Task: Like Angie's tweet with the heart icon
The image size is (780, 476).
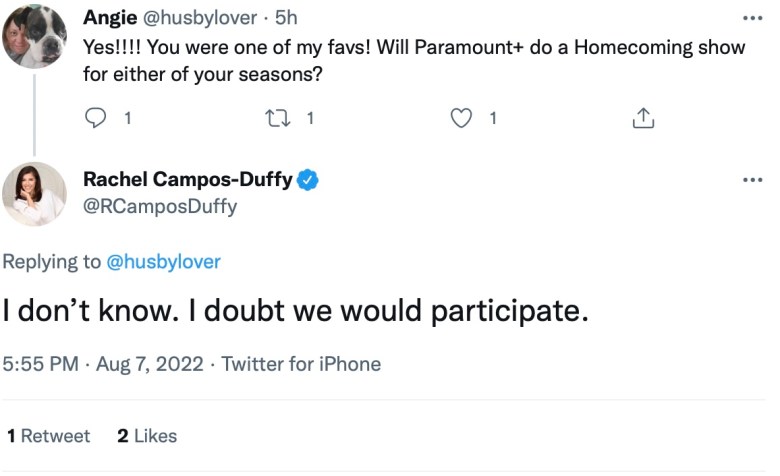Action: tap(460, 118)
